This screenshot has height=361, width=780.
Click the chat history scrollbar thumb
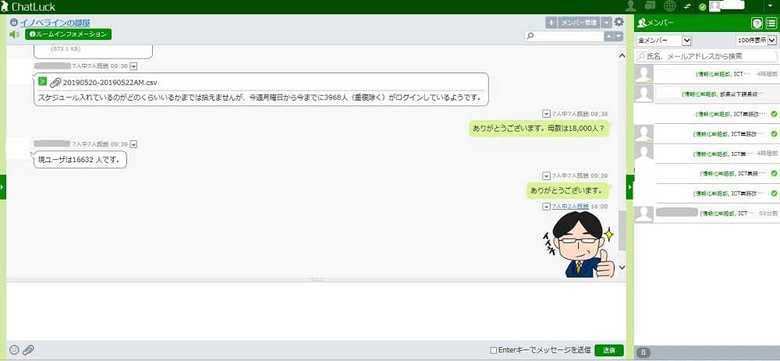point(621,230)
